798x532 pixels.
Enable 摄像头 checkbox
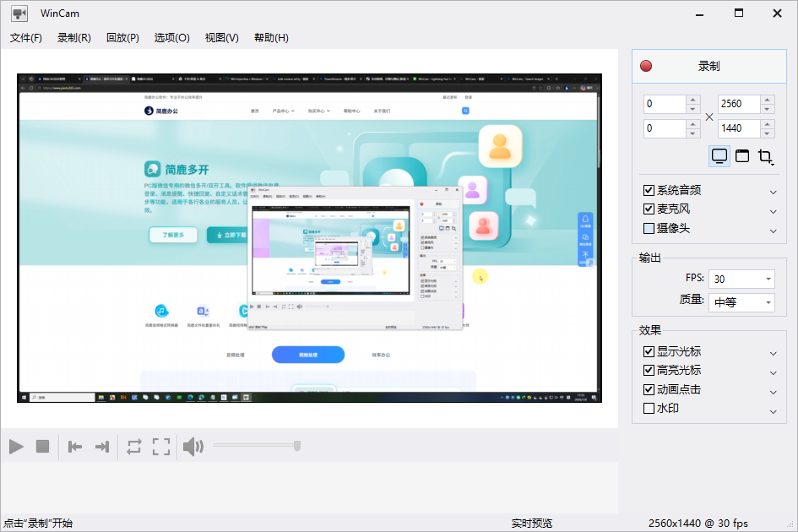click(x=649, y=229)
